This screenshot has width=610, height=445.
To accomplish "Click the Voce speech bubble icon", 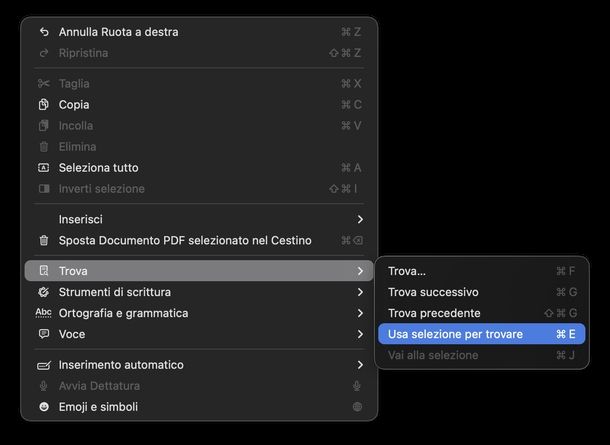I will coord(43,334).
